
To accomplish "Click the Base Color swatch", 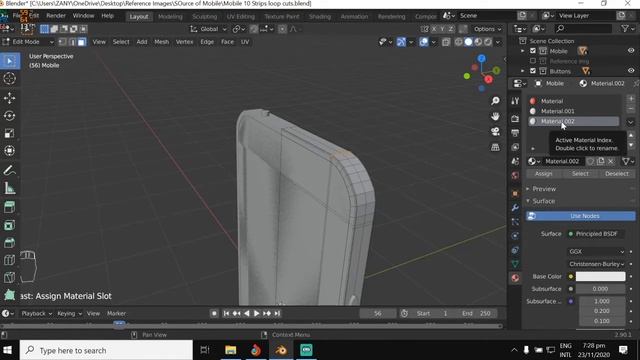I will (600, 276).
